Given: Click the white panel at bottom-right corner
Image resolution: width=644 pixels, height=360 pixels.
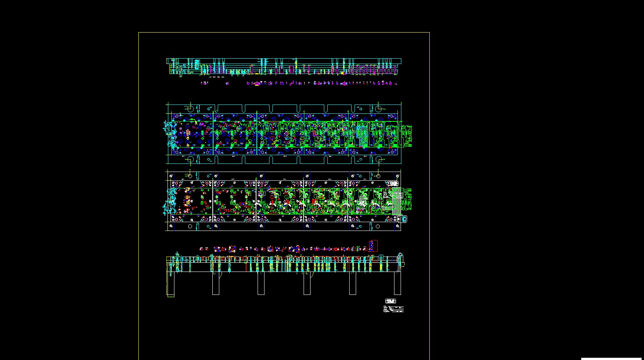Looking at the screenshot, I should click(x=612, y=359).
